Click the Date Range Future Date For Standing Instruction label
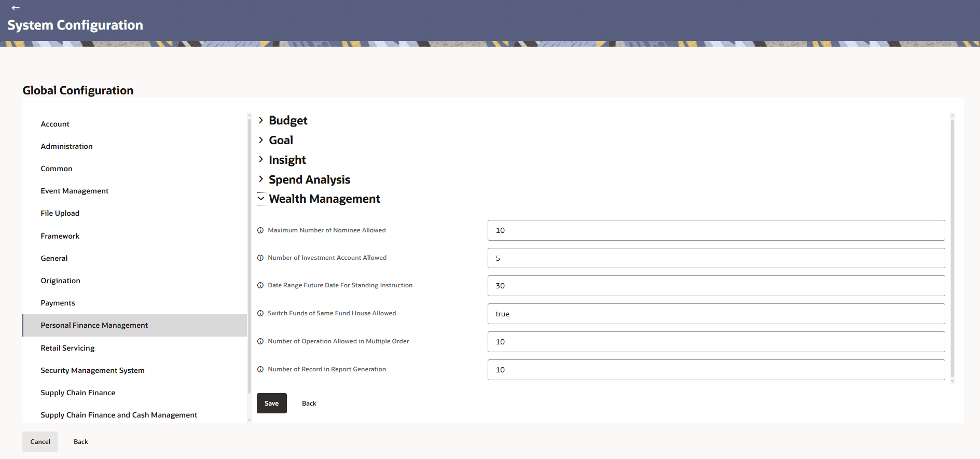This screenshot has width=980, height=459. click(340, 285)
